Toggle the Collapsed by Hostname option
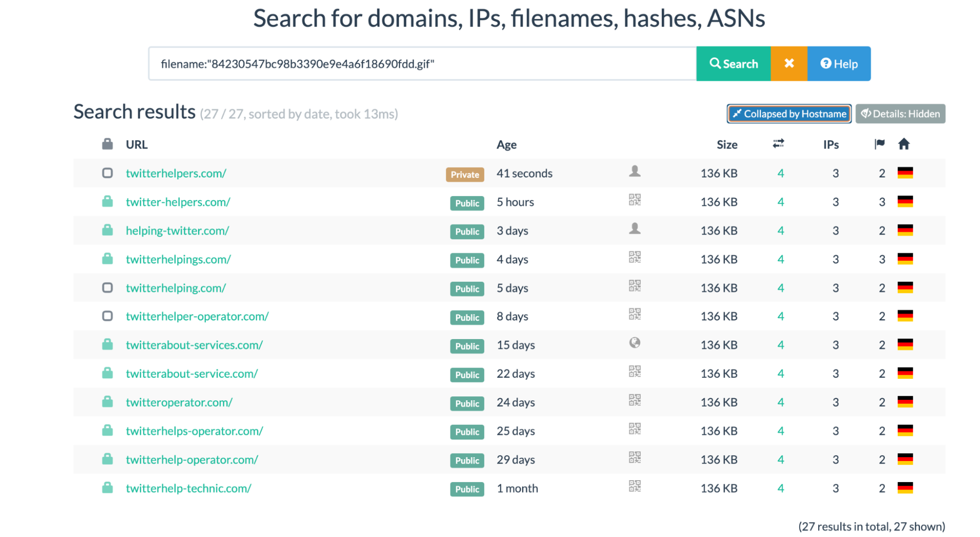This screenshot has height=537, width=980. [788, 113]
